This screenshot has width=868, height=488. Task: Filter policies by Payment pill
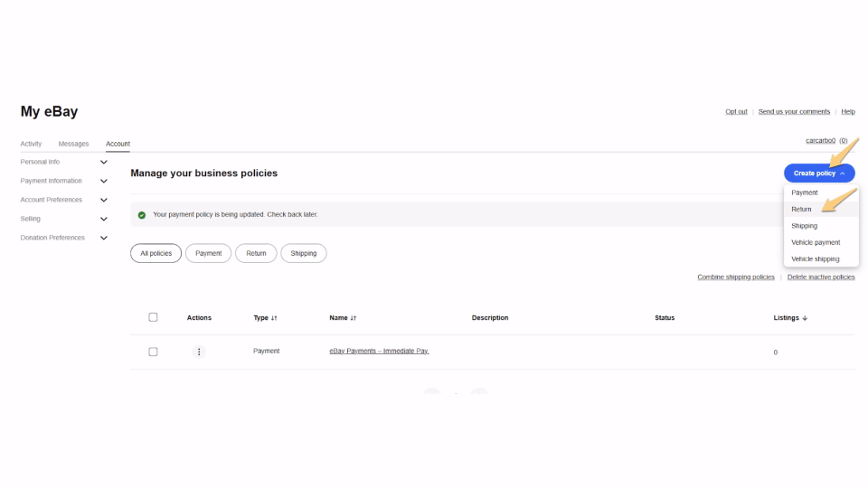click(208, 253)
